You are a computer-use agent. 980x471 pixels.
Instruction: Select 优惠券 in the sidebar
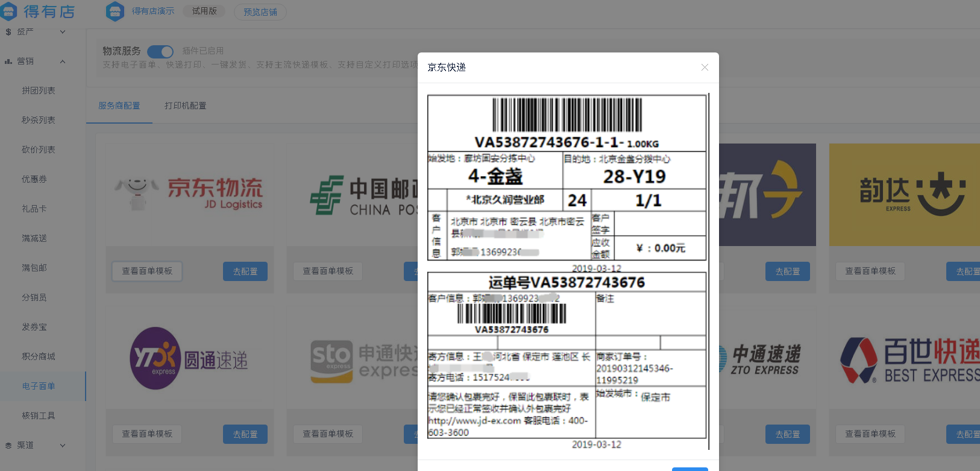pos(34,179)
